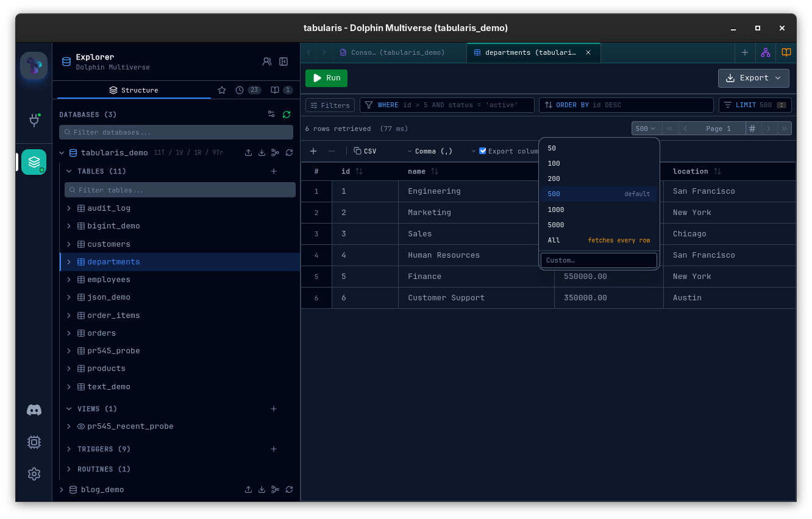
Task: Collapse the tabularis_demo database node
Action: 62,153
